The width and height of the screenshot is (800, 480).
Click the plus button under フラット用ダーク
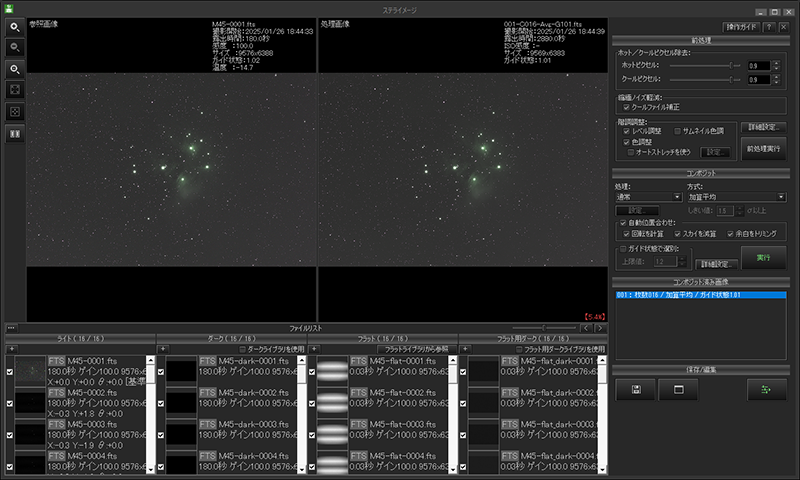point(465,349)
